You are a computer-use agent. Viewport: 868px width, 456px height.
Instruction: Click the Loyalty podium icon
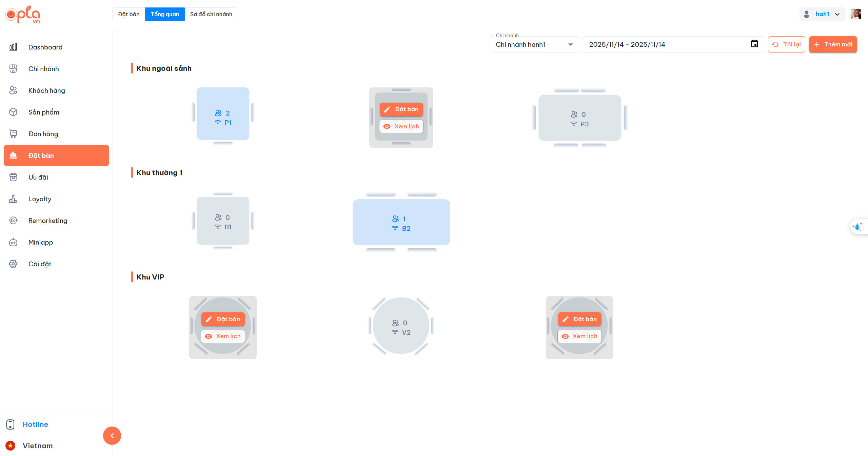pyautogui.click(x=13, y=199)
